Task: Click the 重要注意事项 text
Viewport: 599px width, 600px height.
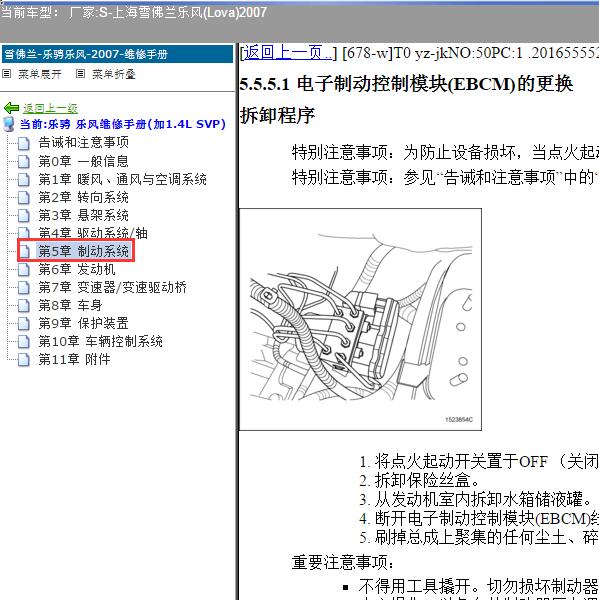Action: point(343,562)
